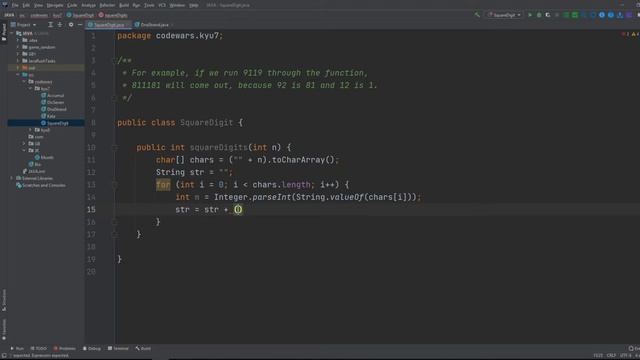Open the Window menu
Viewport: 640px width, 360px height.
point(177,5)
